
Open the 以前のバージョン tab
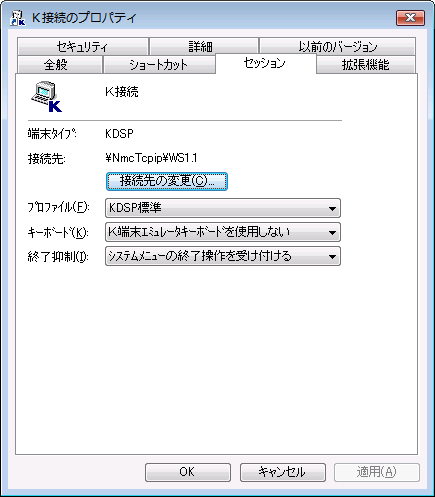337,47
